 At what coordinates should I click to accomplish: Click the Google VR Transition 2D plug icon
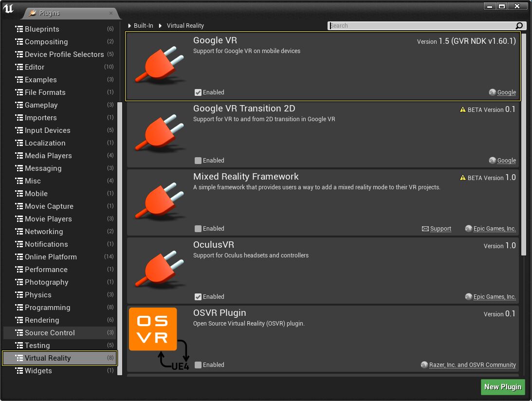(159, 135)
